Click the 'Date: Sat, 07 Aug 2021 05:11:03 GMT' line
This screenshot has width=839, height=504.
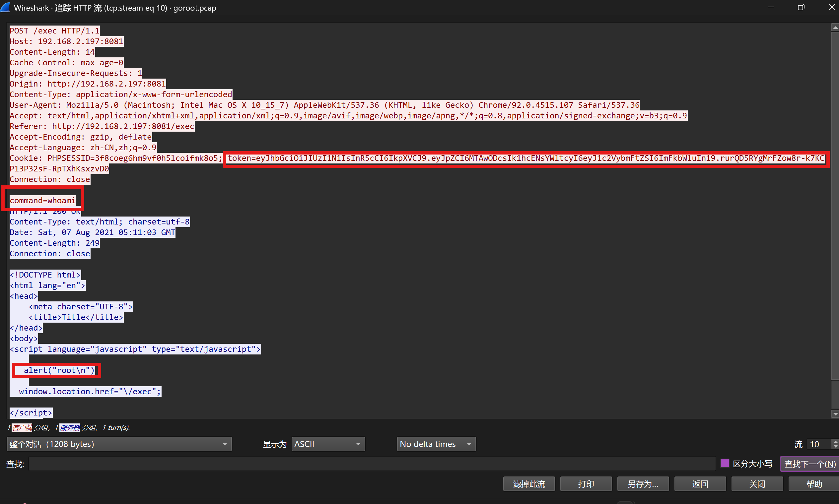click(x=93, y=232)
